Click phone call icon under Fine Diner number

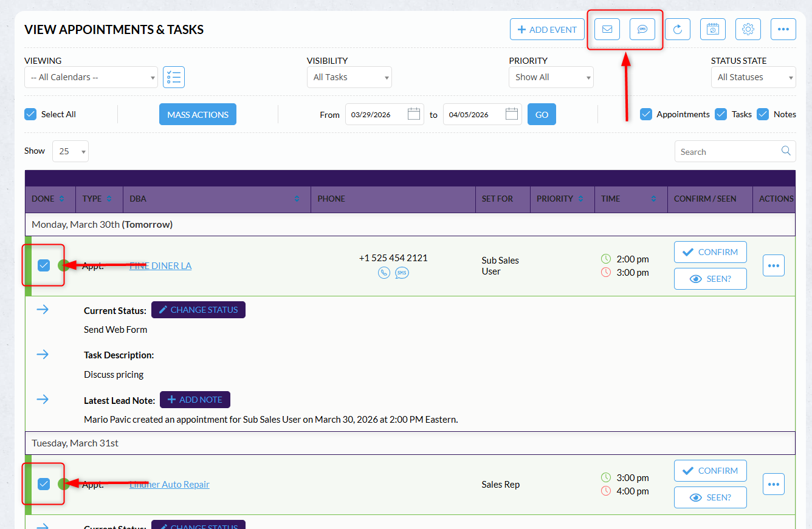click(x=384, y=273)
